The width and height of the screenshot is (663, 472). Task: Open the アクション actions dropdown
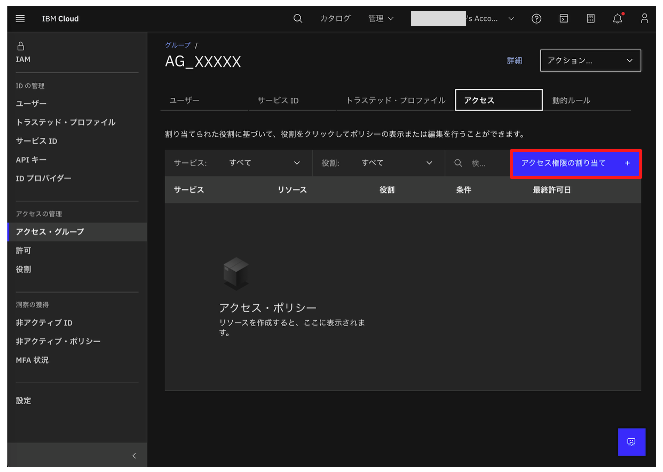click(x=589, y=61)
